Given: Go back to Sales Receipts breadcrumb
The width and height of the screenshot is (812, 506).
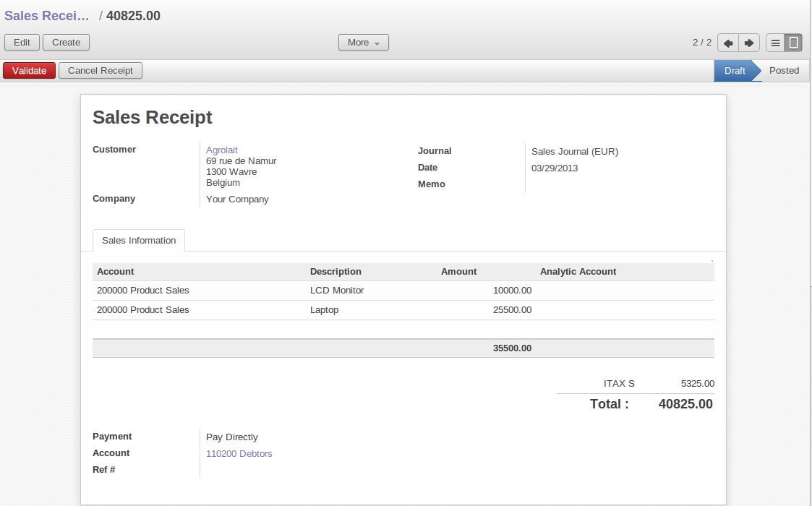Looking at the screenshot, I should [47, 16].
